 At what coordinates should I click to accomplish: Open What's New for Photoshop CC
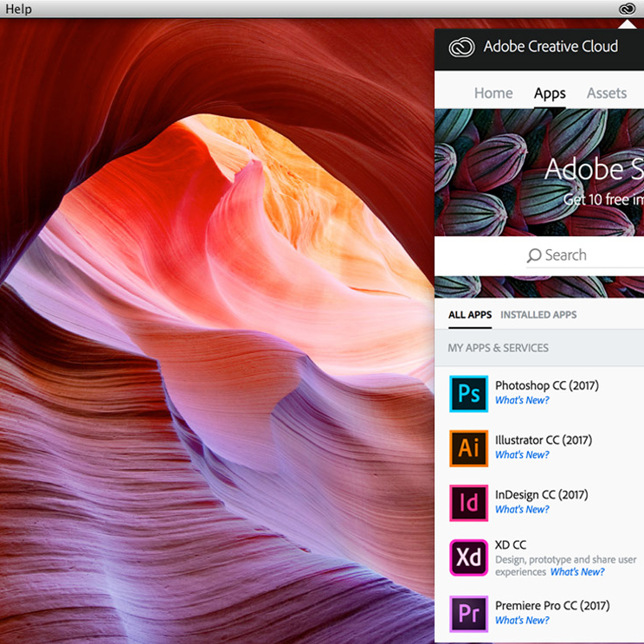[x=522, y=401]
